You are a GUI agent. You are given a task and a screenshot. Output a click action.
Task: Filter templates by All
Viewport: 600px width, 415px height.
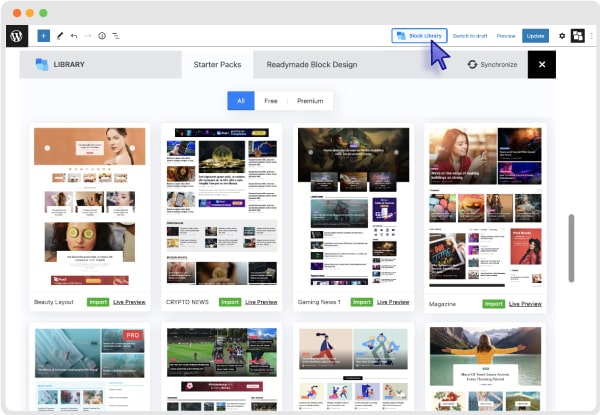coord(240,101)
